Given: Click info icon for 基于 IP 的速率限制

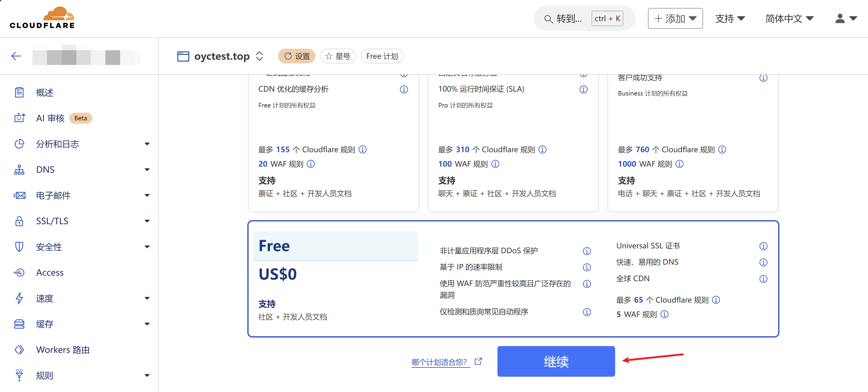Looking at the screenshot, I should (x=586, y=267).
